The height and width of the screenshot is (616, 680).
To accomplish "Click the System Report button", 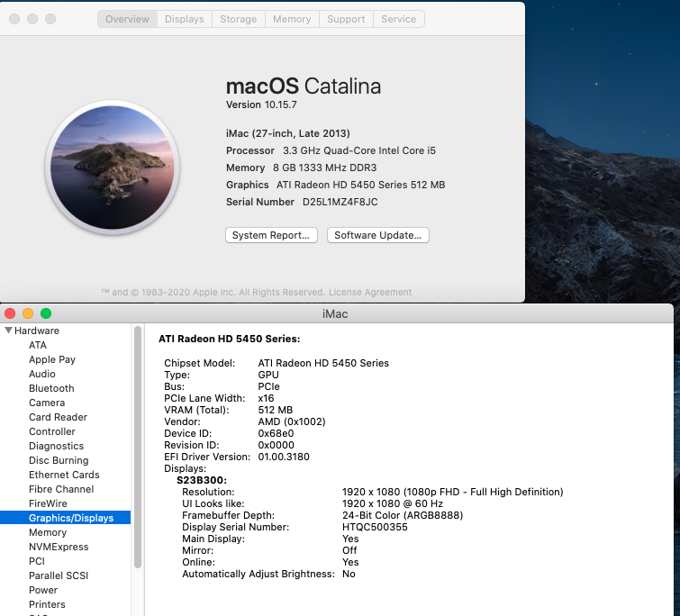I will coord(271,235).
